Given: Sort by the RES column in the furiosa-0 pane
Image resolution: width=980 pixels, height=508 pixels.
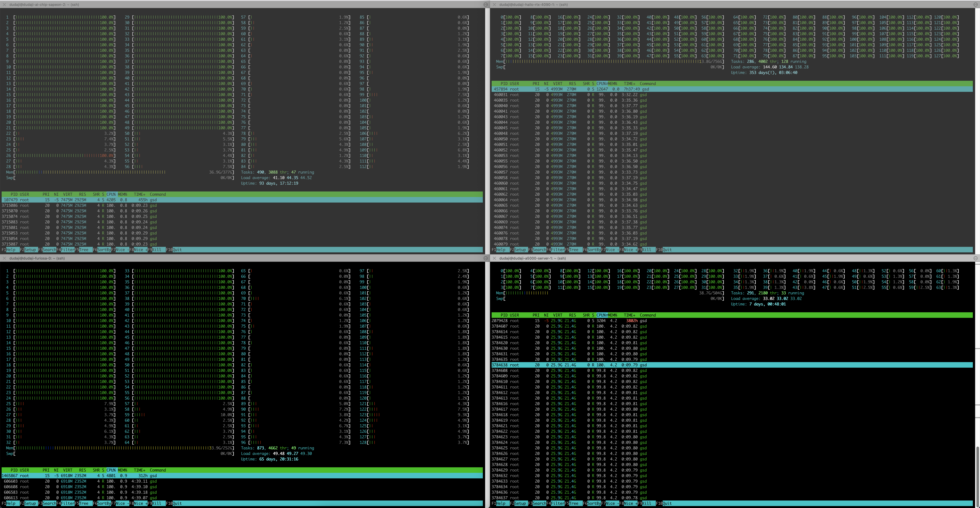Looking at the screenshot, I should (x=83, y=470).
